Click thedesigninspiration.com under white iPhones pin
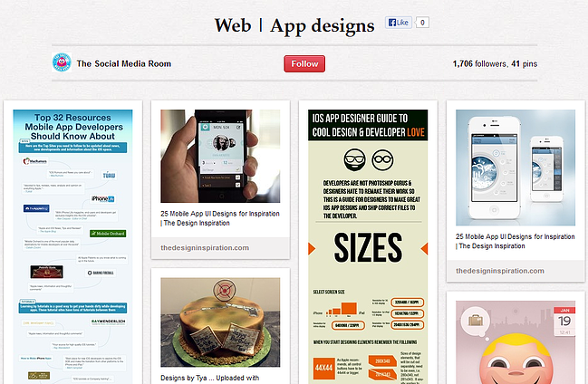Viewport: 588px width, 384px height. [500, 271]
